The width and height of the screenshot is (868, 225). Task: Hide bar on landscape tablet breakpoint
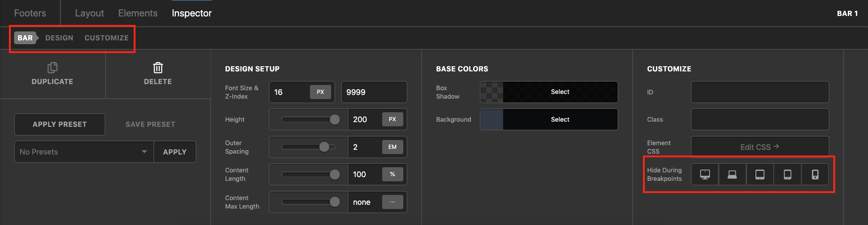tap(760, 175)
